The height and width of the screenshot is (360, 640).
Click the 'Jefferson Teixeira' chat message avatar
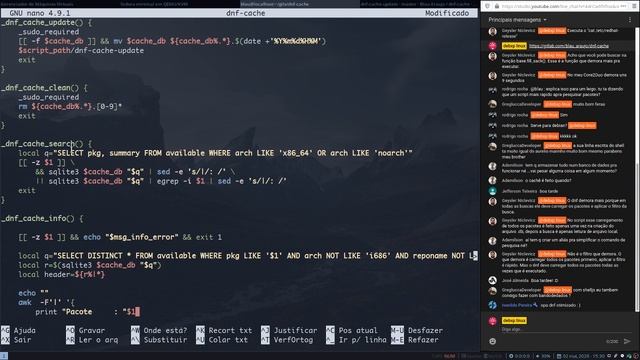(493, 191)
